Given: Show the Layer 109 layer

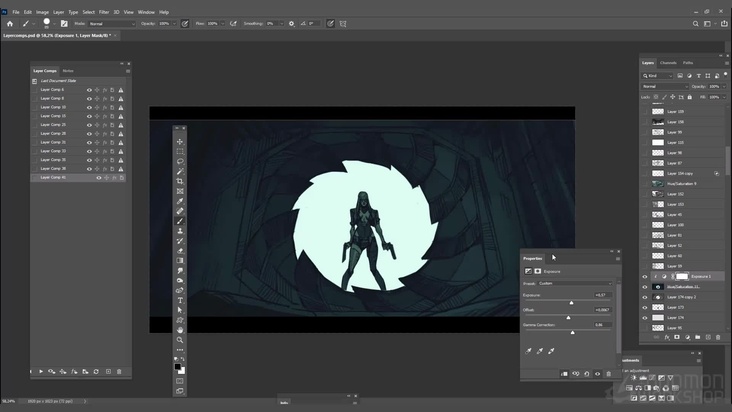Looking at the screenshot, I should [645, 112].
